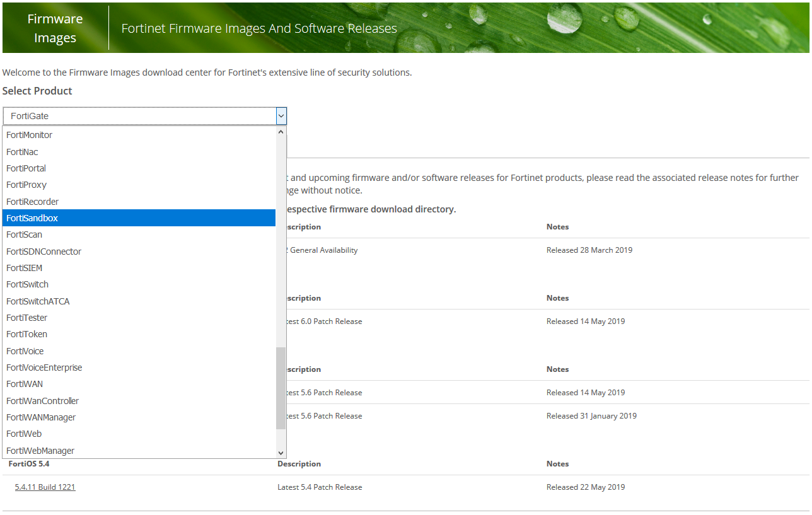Select FortiWAN from the list
This screenshot has width=812, height=515.
tap(25, 384)
